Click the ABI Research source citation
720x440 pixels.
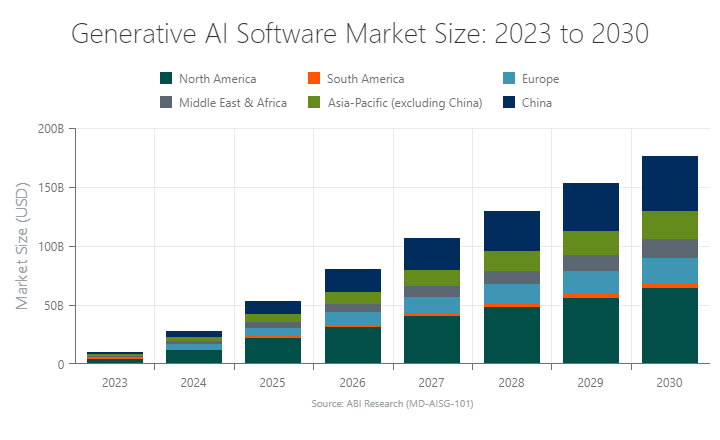pyautogui.click(x=392, y=404)
